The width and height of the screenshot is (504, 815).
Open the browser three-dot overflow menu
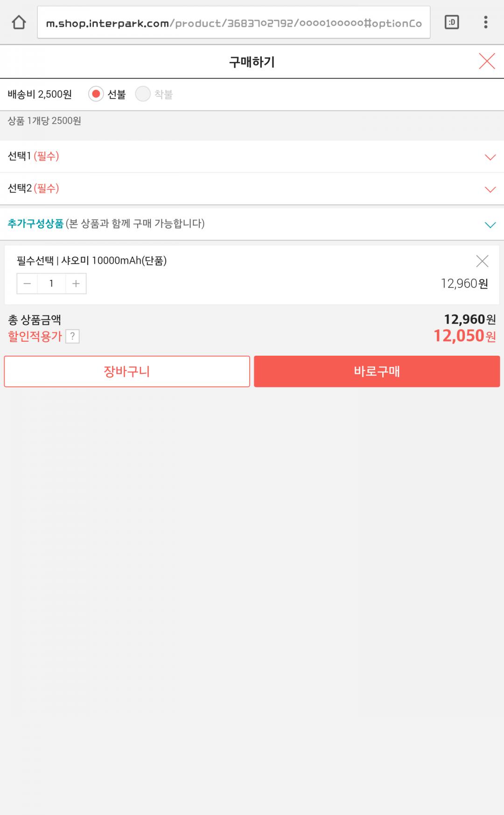[x=485, y=22]
